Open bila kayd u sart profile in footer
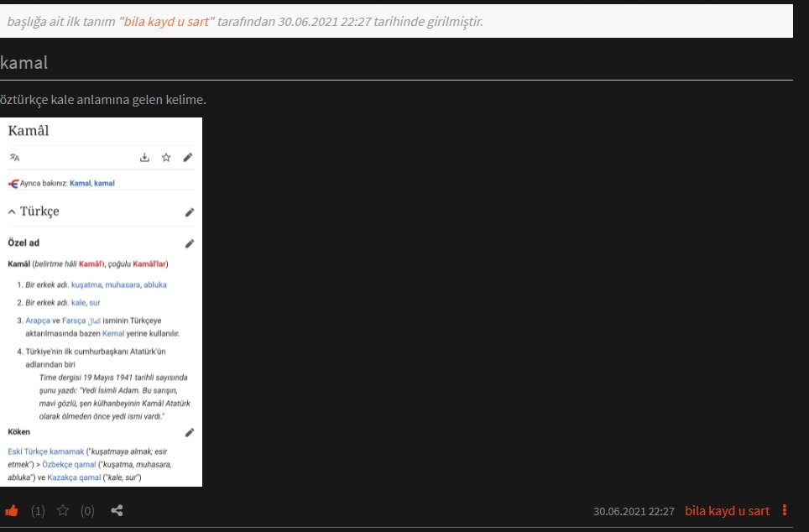This screenshot has height=532, width=809. 727,511
